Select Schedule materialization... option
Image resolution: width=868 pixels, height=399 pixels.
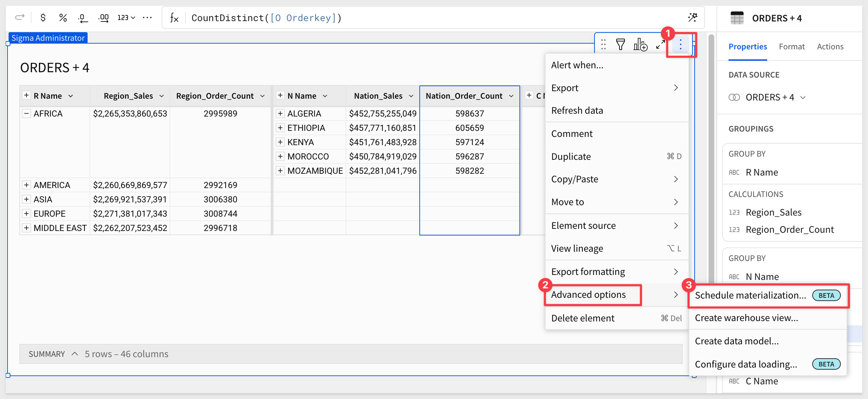click(768, 295)
